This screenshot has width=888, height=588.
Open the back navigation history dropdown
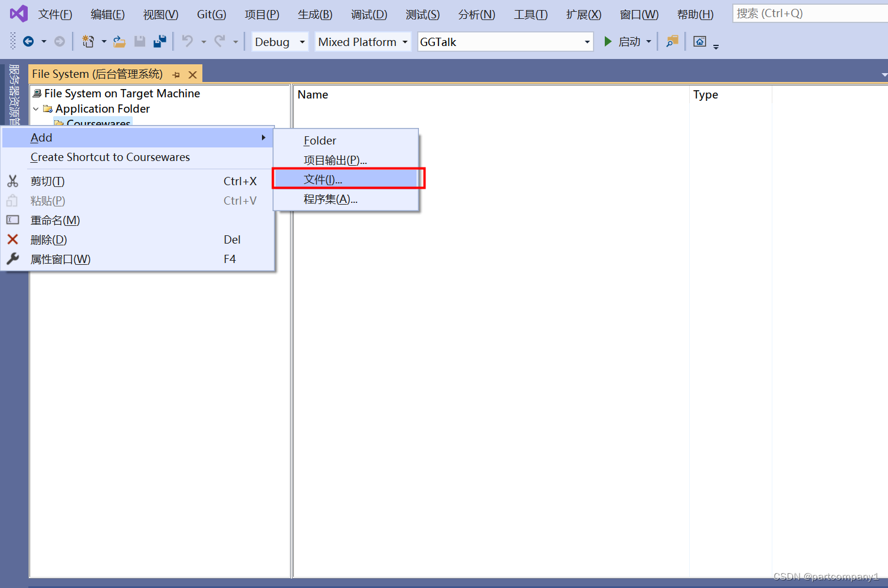44,42
